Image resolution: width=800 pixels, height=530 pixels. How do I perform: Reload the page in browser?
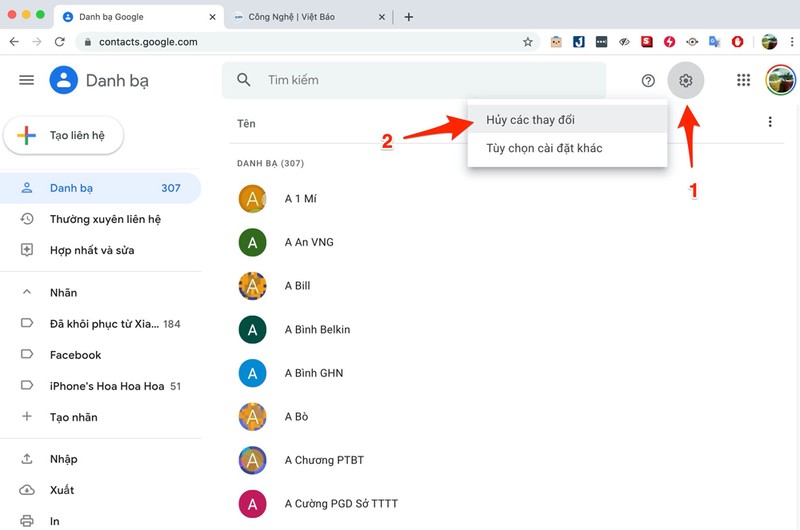tap(60, 42)
